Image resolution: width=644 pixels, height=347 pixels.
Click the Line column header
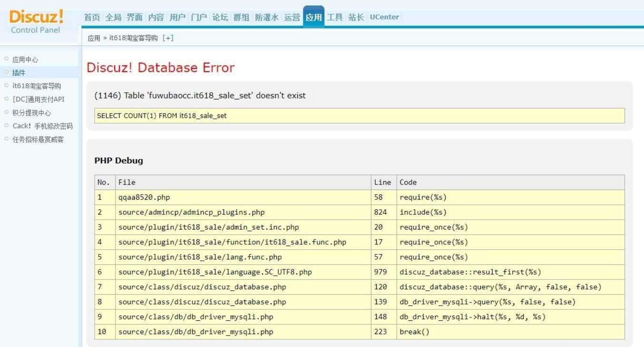coord(384,182)
